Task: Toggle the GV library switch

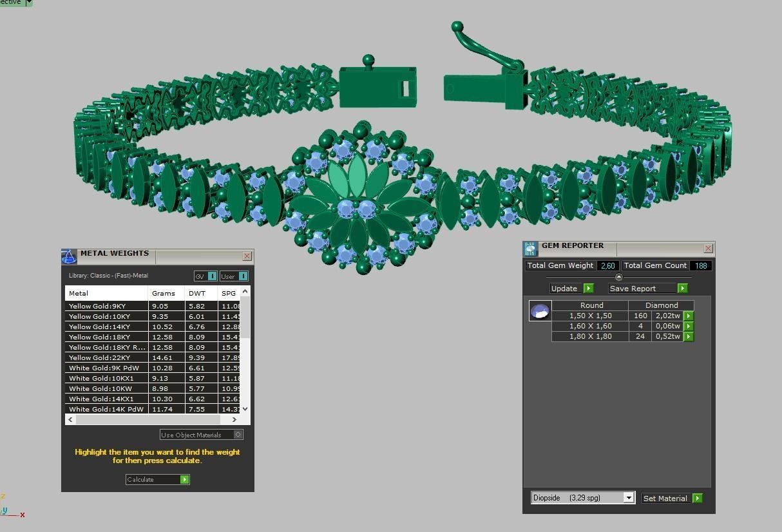Action: point(213,276)
